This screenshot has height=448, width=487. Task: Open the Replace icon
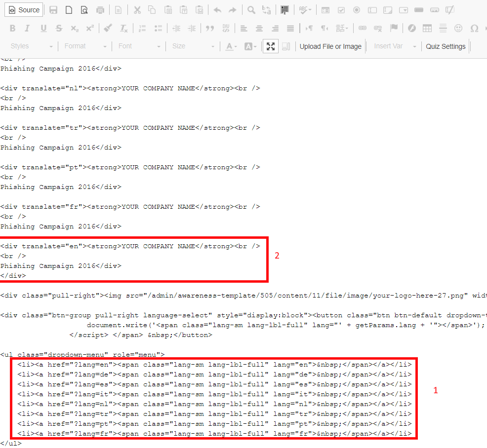[x=267, y=10]
